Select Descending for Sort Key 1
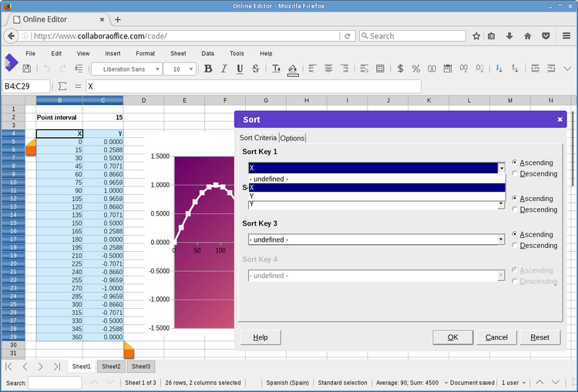Viewport: 578px width, 392px height. pos(515,173)
